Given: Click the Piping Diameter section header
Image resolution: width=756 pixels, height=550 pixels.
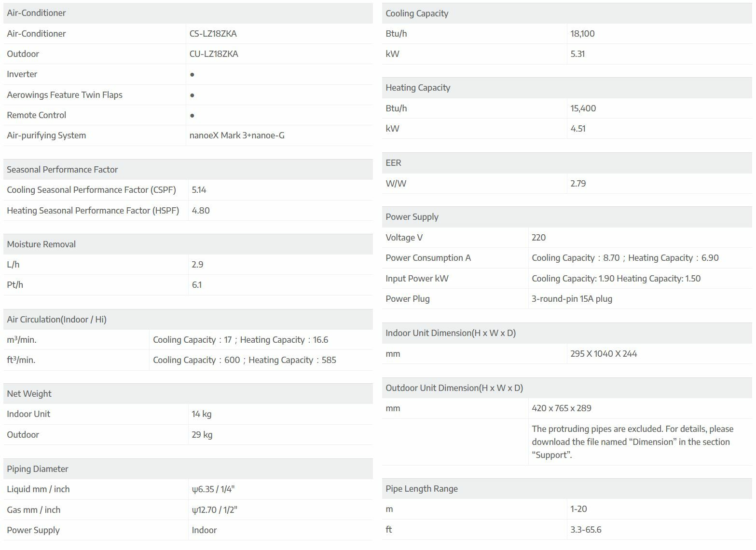Looking at the screenshot, I should click(x=38, y=469).
